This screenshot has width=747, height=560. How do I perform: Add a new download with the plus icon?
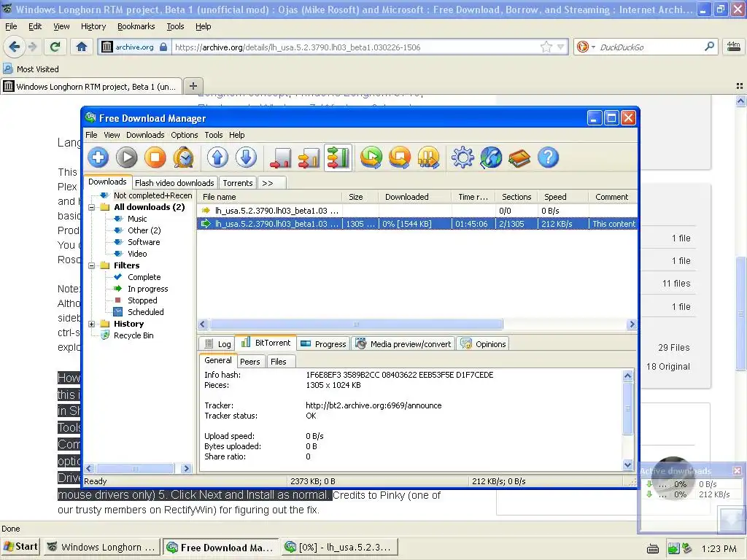coord(98,157)
